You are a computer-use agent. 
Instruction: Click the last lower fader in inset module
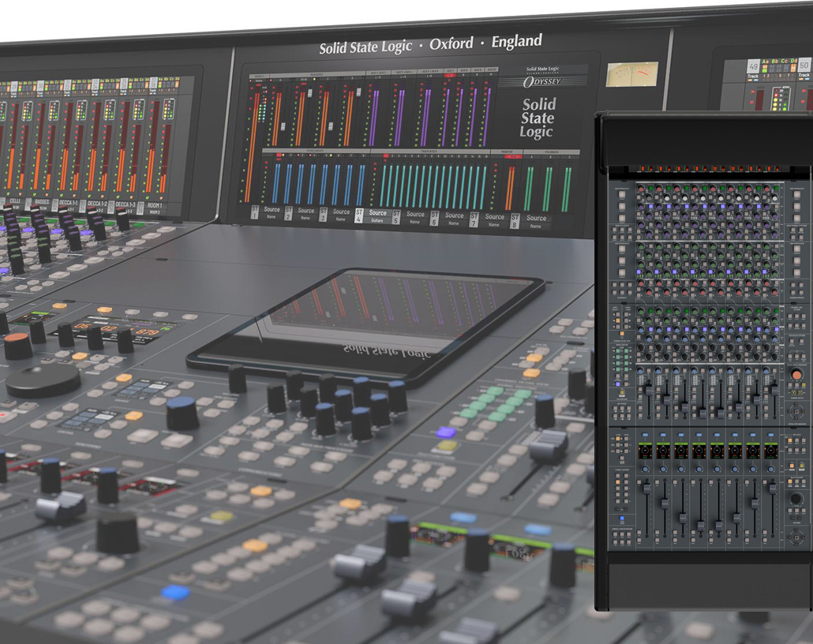(772, 488)
